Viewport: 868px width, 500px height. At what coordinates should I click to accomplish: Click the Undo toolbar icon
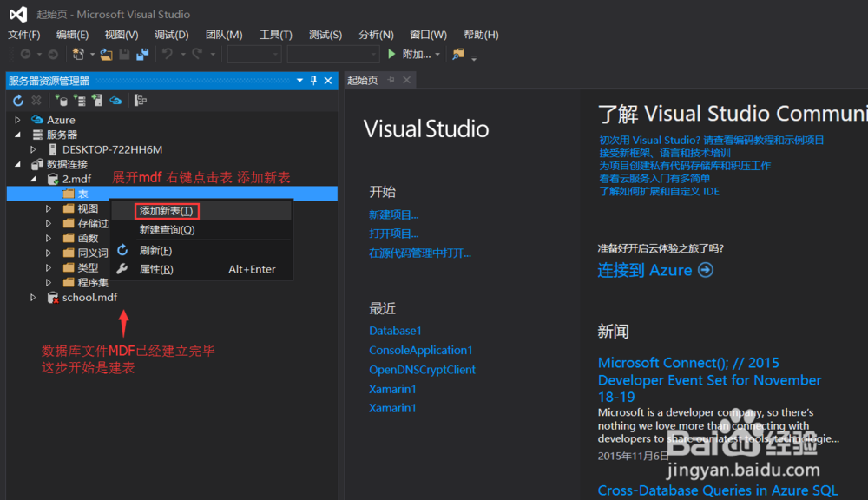tap(168, 54)
